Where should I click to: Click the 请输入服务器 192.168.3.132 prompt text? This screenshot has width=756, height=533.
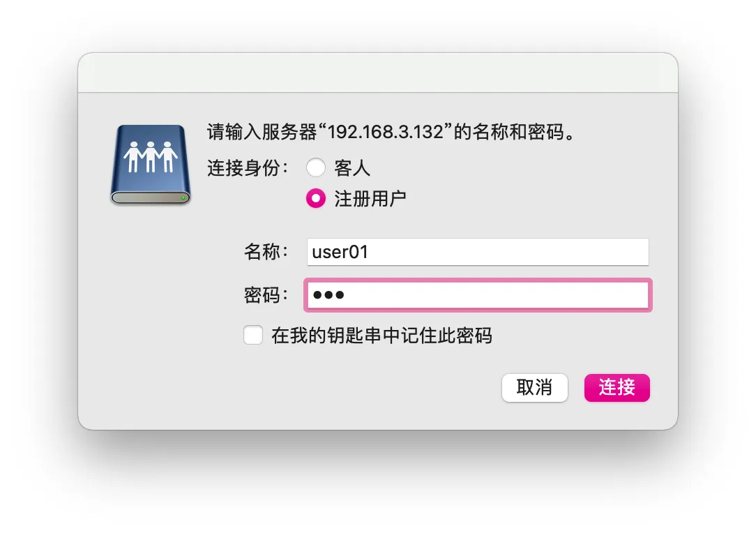coord(391,132)
